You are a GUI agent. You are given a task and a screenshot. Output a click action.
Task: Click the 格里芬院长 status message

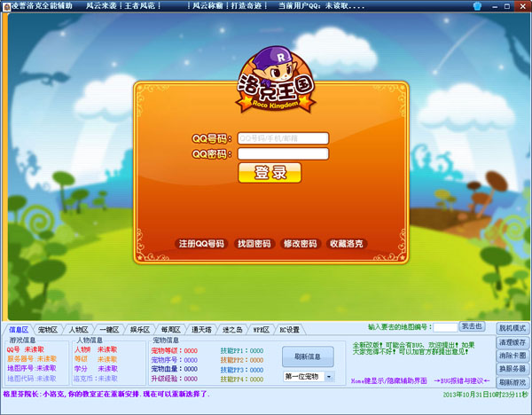tap(106, 395)
